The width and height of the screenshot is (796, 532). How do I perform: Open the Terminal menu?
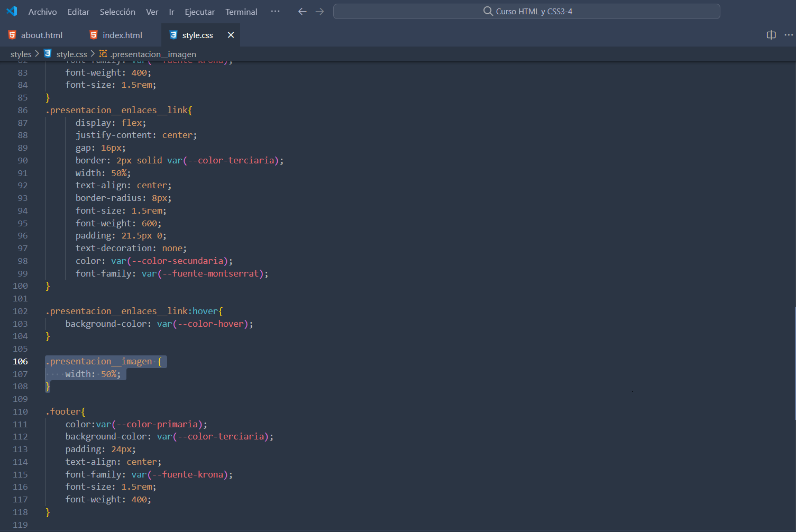tap(241, 12)
